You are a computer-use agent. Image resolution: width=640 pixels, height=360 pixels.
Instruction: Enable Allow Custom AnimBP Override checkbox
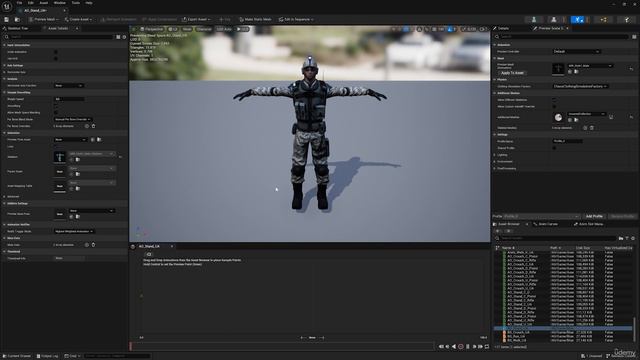click(x=554, y=107)
